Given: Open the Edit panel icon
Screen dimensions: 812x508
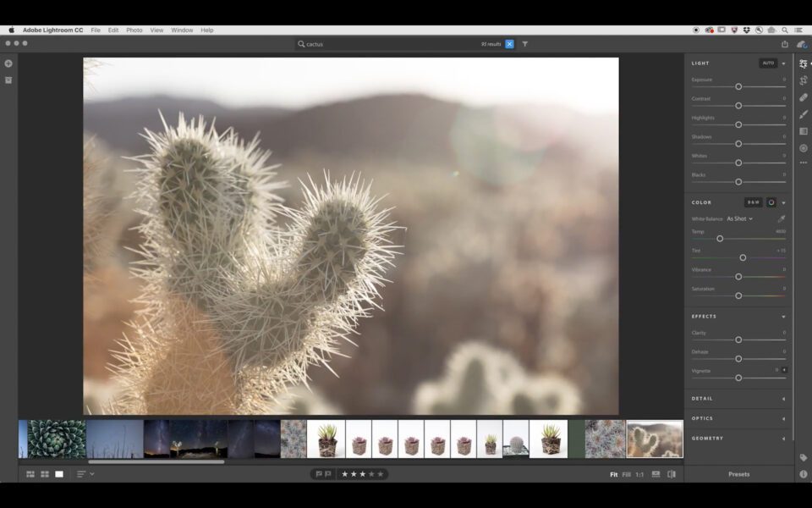Looking at the screenshot, I should pyautogui.click(x=803, y=63).
